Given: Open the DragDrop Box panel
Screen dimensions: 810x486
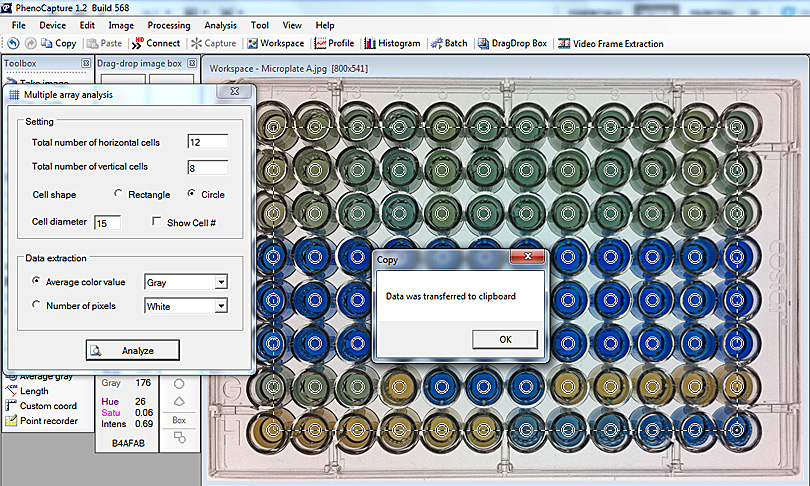Looking at the screenshot, I should [x=512, y=43].
